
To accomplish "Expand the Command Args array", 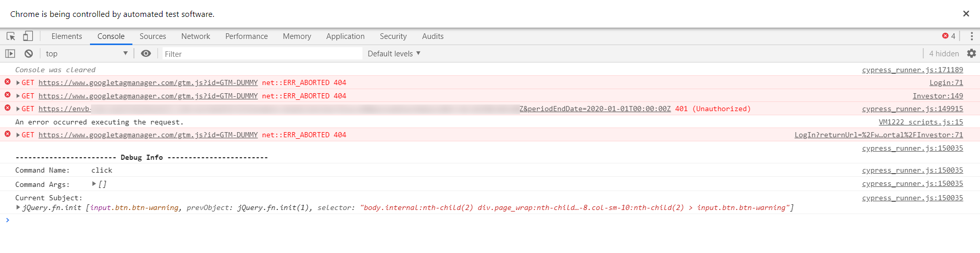I will pyautogui.click(x=94, y=184).
